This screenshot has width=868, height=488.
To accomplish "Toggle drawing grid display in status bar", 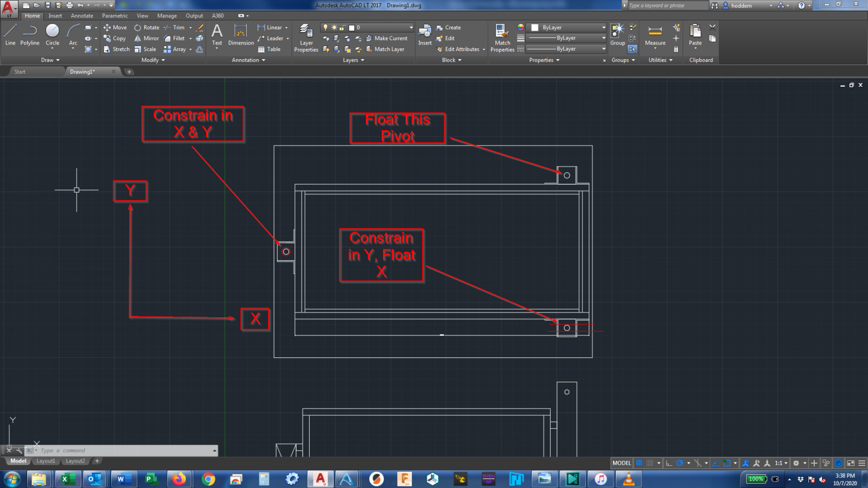I will (x=639, y=463).
